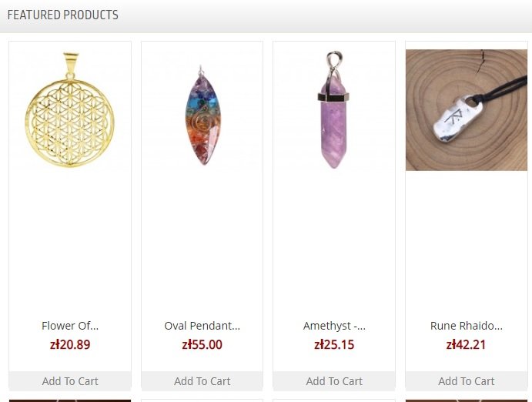Click the Rune Rhaido... product title
Viewport: 532px width, 402px height.
[467, 326]
